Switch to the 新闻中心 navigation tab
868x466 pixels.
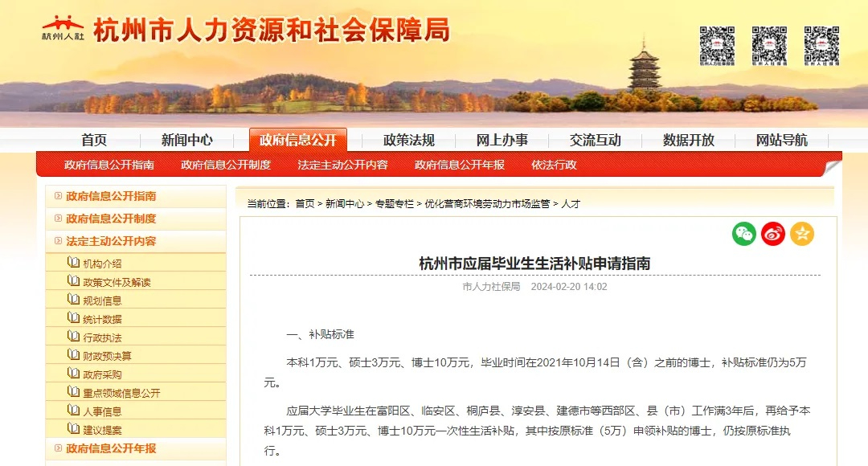coord(186,140)
